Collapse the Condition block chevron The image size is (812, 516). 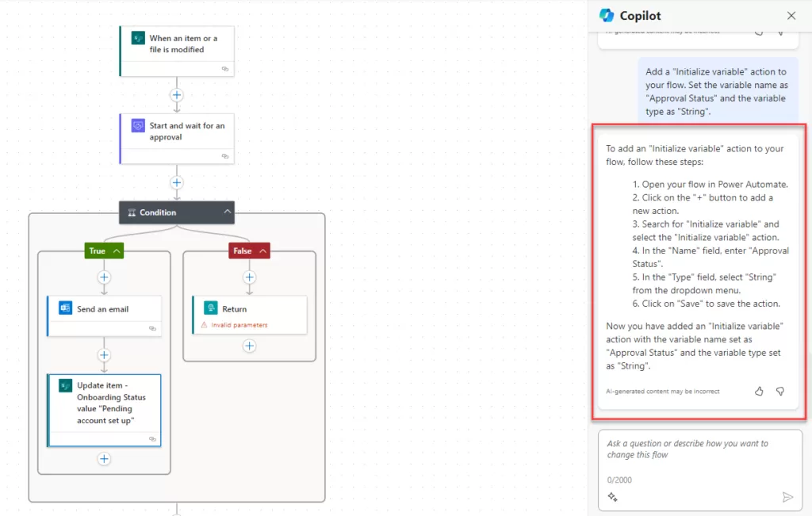228,212
